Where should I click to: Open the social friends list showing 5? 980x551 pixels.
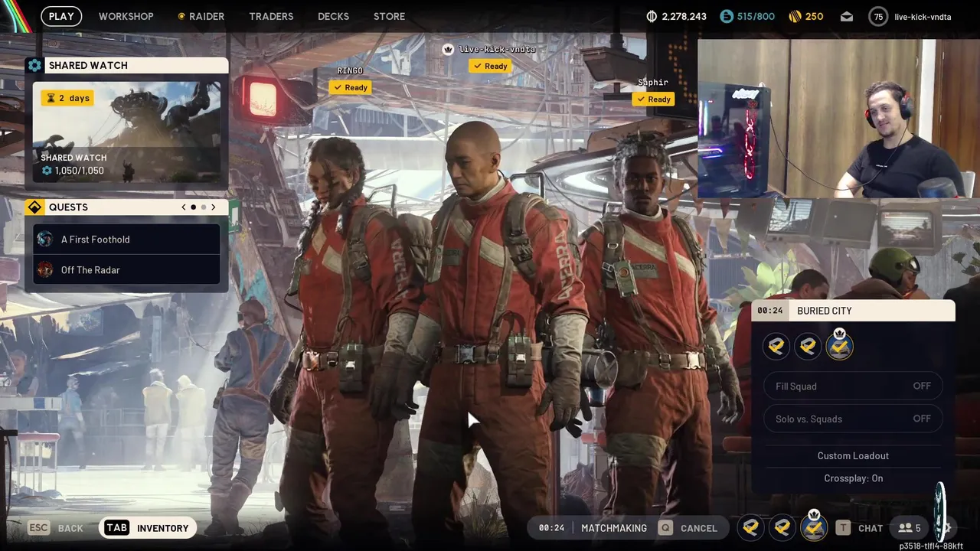[x=910, y=528]
